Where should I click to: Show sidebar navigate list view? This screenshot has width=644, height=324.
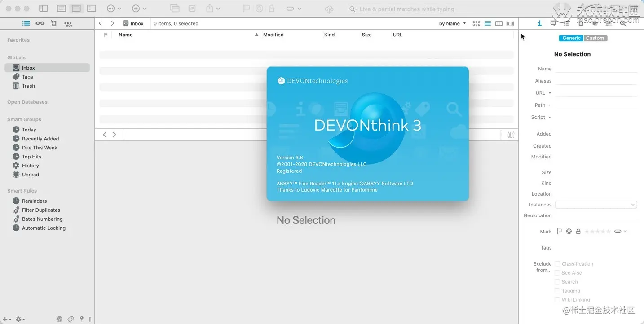point(26,23)
